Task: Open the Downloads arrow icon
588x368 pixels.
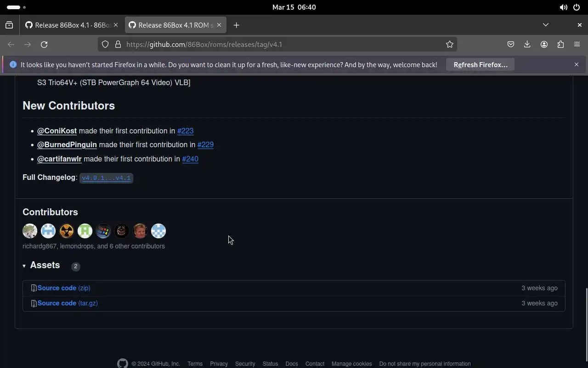Action: coord(527,45)
